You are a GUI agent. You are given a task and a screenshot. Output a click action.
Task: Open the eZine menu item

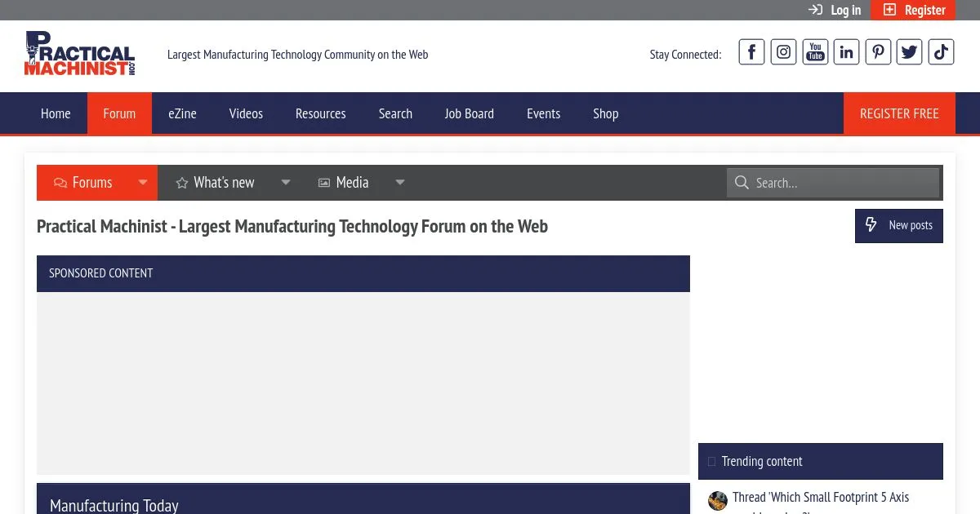point(182,113)
